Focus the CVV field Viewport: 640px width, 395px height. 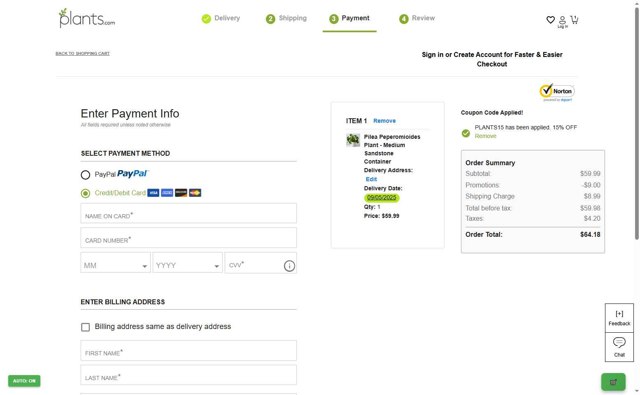tap(261, 262)
